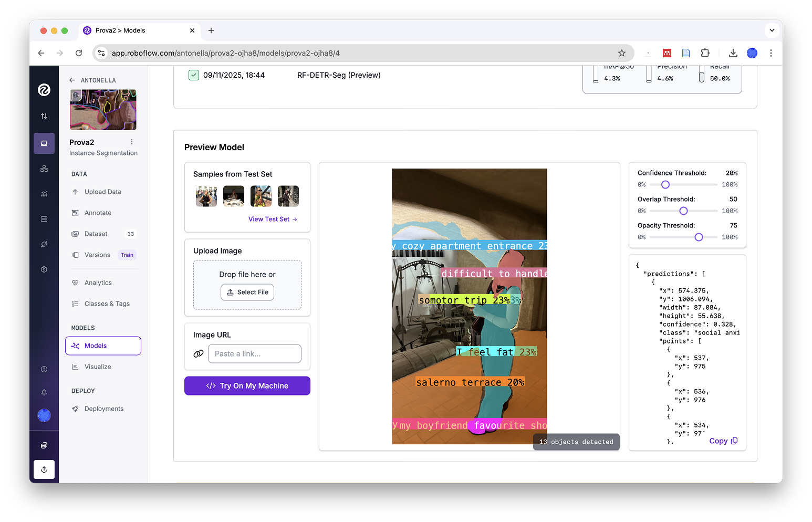Open the Chrome three-dot menu
Screen dimensions: 812x522
point(771,53)
